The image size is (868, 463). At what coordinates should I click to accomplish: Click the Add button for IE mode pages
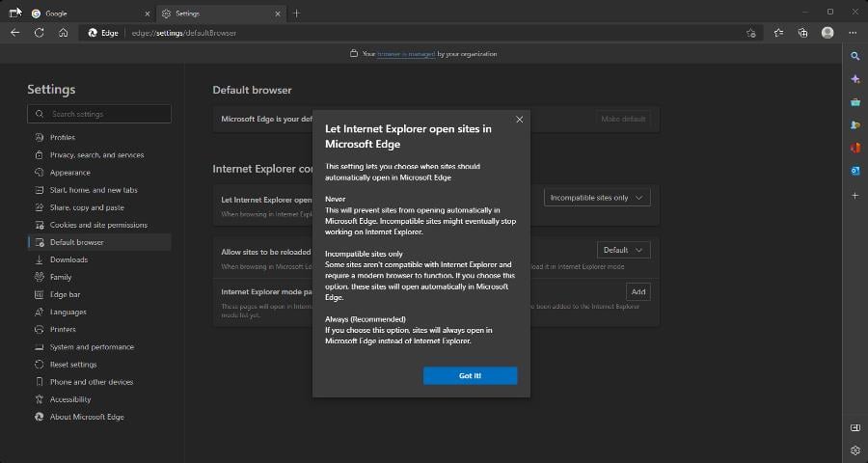[638, 292]
